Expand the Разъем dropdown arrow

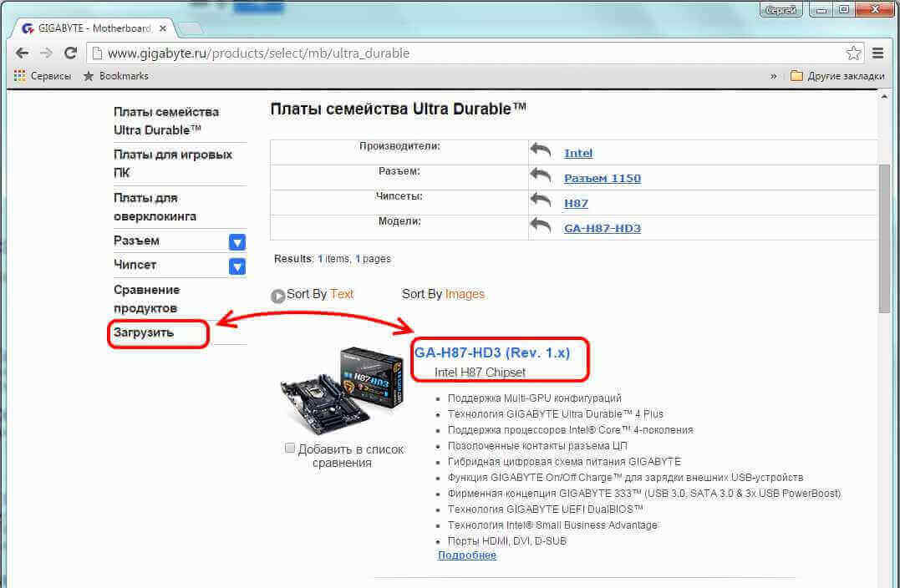click(237, 242)
